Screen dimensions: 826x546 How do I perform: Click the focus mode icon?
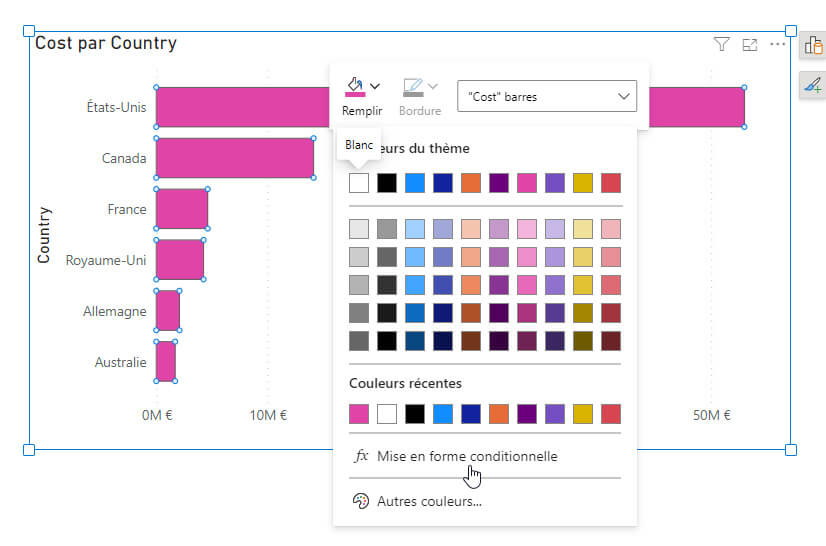[750, 45]
